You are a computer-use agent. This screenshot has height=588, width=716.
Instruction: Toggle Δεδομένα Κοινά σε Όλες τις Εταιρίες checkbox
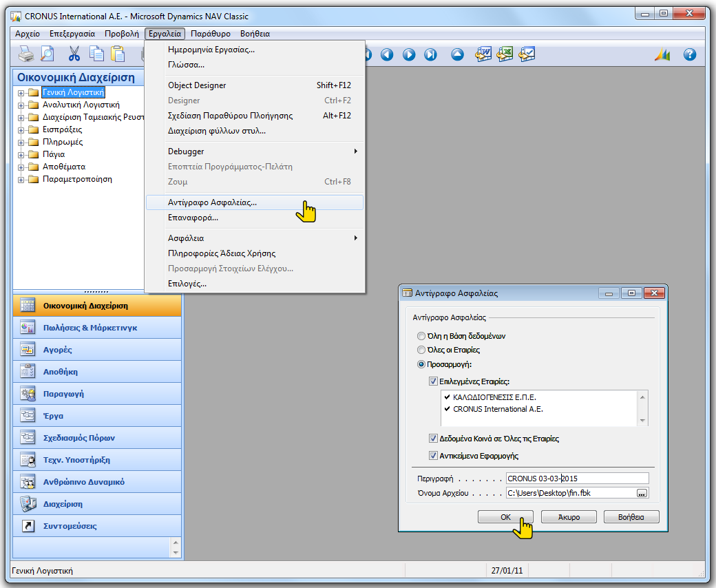[x=433, y=439]
